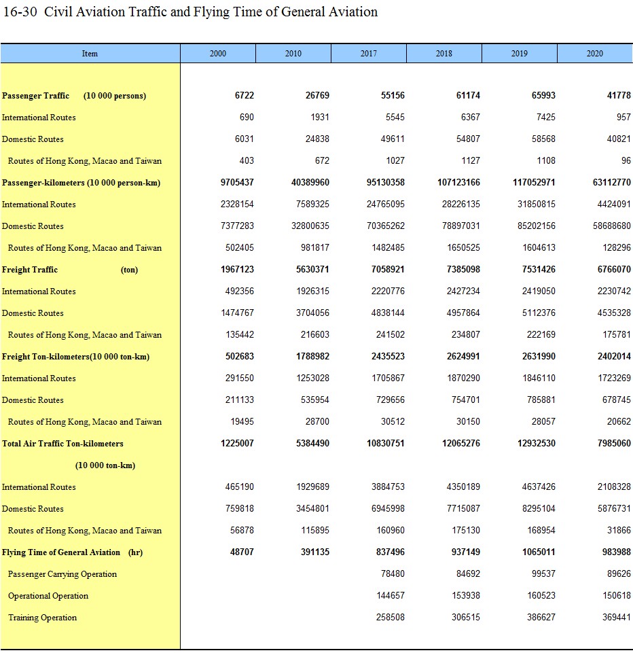This screenshot has width=633, height=672.
Task: Select the Passenger Traffic row label
Action: [x=73, y=96]
